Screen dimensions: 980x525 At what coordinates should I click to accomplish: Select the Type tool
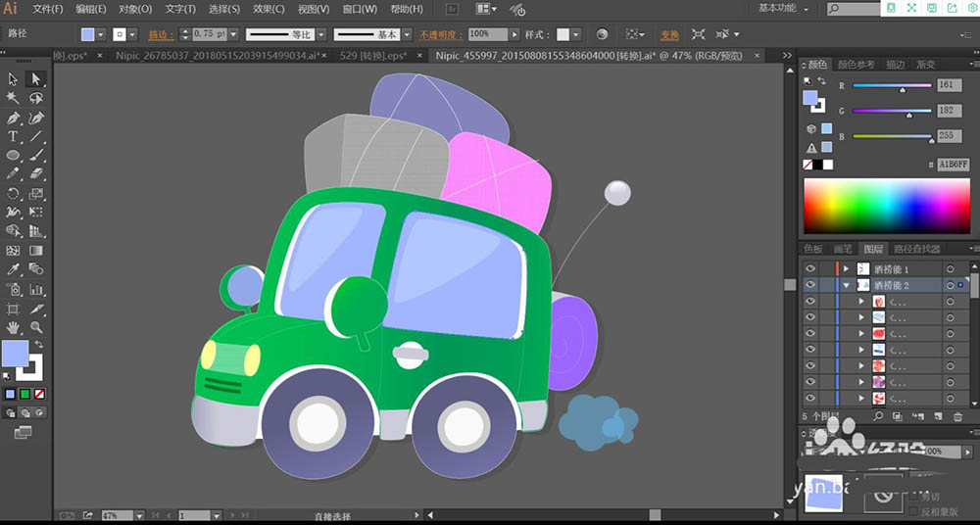pyautogui.click(x=13, y=136)
